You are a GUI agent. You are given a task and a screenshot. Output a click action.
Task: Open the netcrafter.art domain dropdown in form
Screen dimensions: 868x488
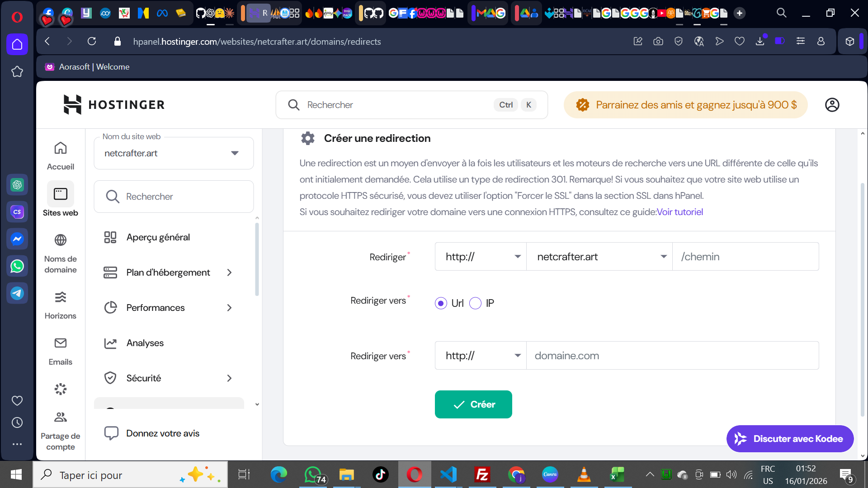coord(599,257)
